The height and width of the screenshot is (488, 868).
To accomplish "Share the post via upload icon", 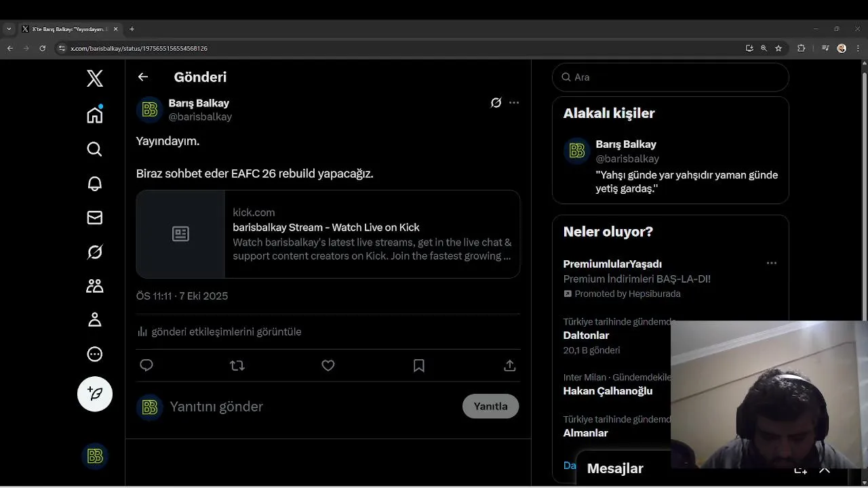I will (510, 365).
